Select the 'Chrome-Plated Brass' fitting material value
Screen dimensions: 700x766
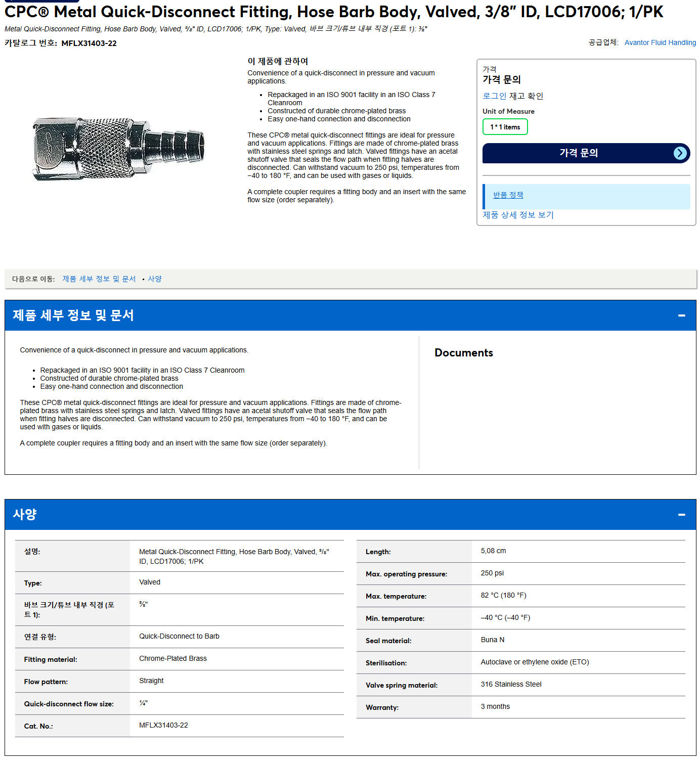coord(173,658)
